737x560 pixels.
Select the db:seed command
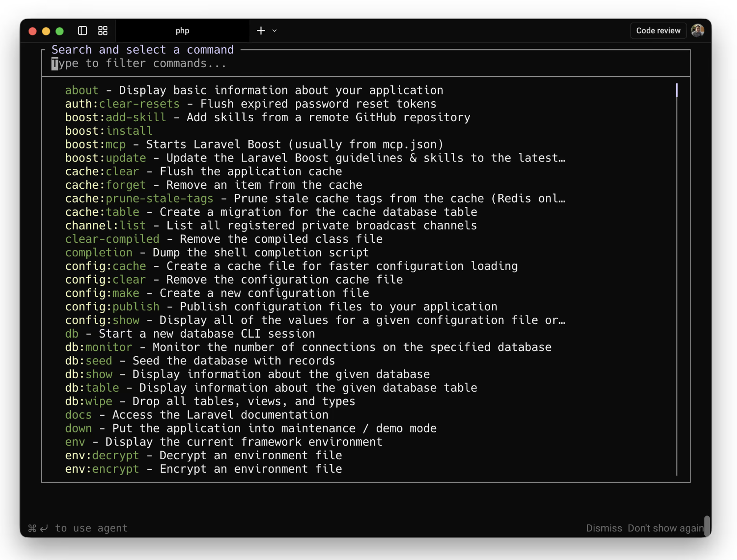pyautogui.click(x=88, y=361)
